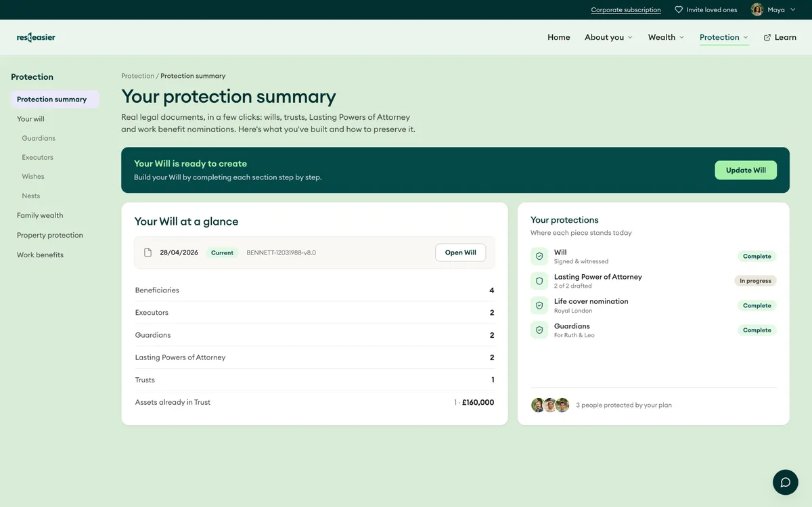Image resolution: width=812 pixels, height=507 pixels.
Task: Open Executors in the sidebar
Action: click(x=37, y=157)
